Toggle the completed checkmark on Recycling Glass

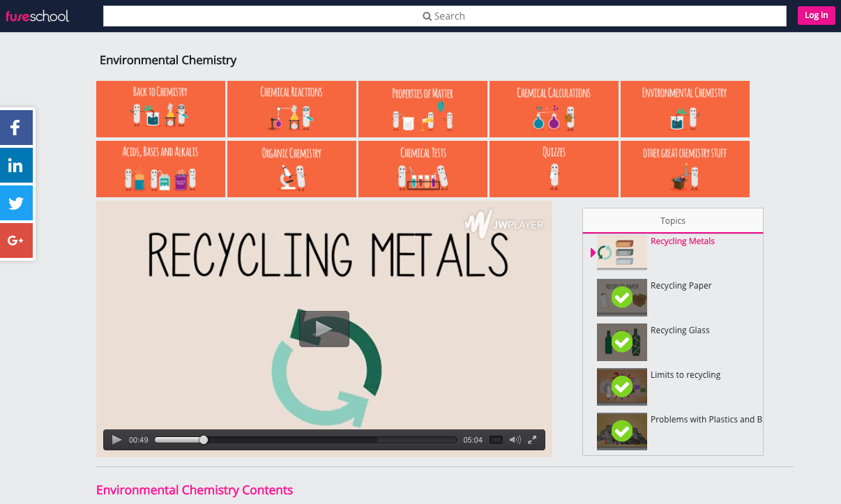point(621,342)
